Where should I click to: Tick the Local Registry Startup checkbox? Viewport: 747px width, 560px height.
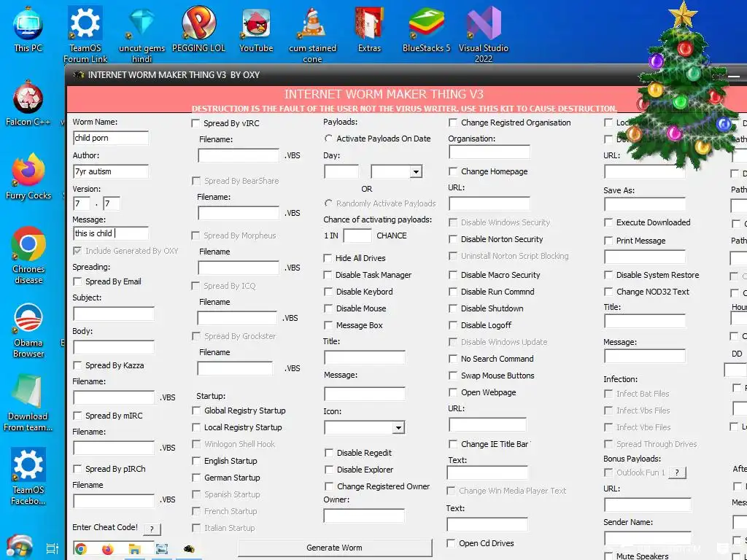(196, 427)
